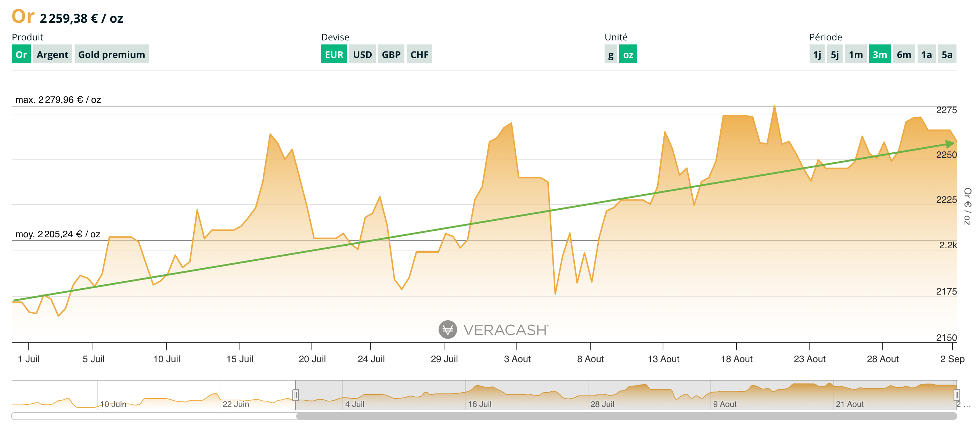The image size is (980, 429).
Task: Click the '4 Juil' navigator label
Action: coord(354,404)
